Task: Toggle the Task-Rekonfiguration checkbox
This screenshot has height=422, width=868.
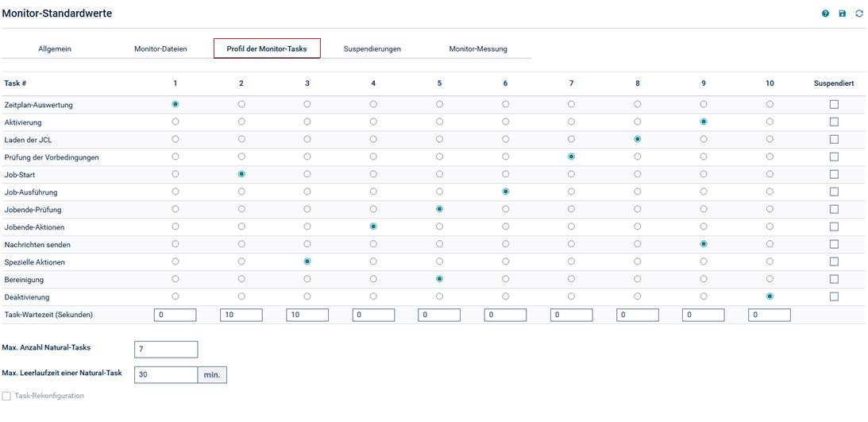Action: (6, 396)
